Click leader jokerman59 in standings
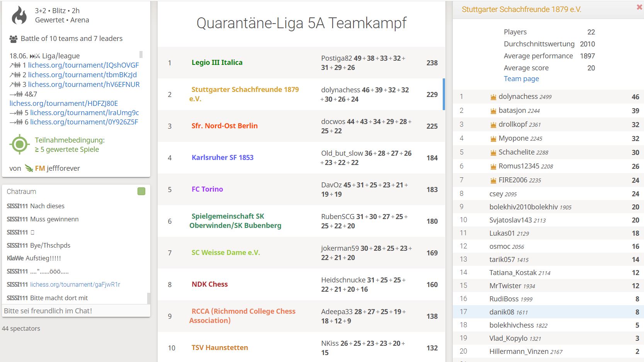644x362 pixels. (340, 248)
